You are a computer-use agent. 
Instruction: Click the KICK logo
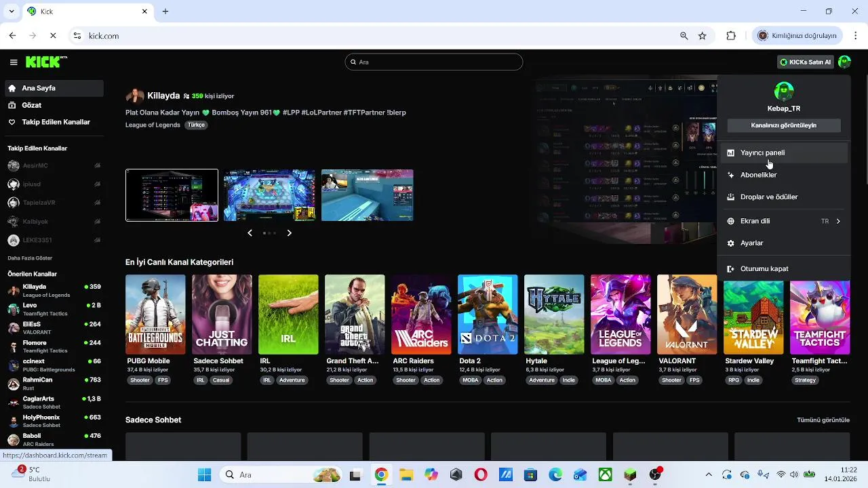pyautogui.click(x=46, y=62)
